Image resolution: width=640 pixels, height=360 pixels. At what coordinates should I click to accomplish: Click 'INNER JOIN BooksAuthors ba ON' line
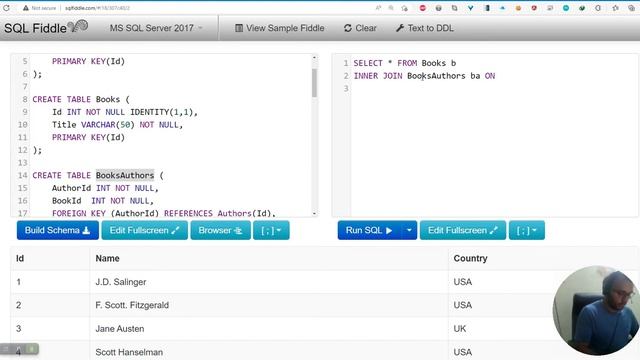tap(424, 76)
